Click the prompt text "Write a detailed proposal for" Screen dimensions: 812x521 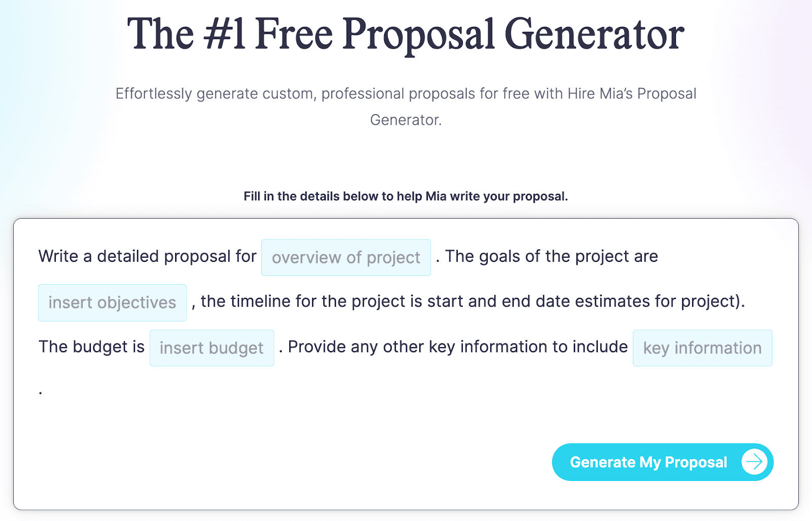[x=147, y=256]
